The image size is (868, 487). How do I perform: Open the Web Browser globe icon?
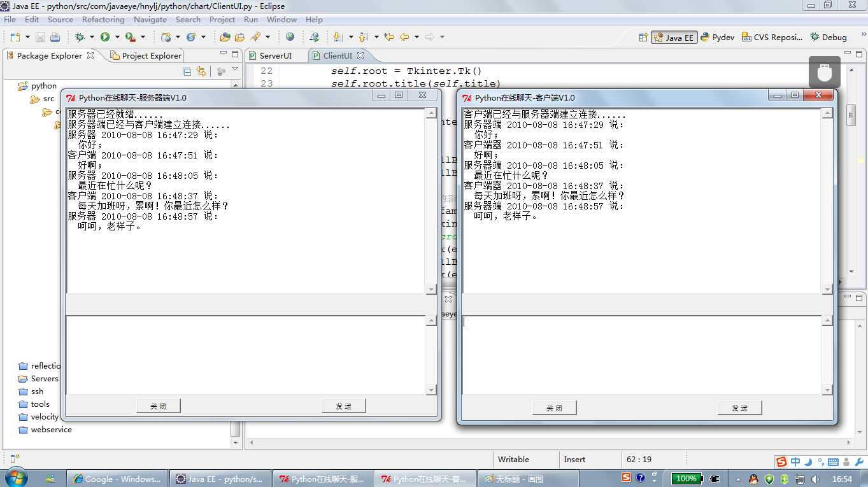(x=290, y=38)
